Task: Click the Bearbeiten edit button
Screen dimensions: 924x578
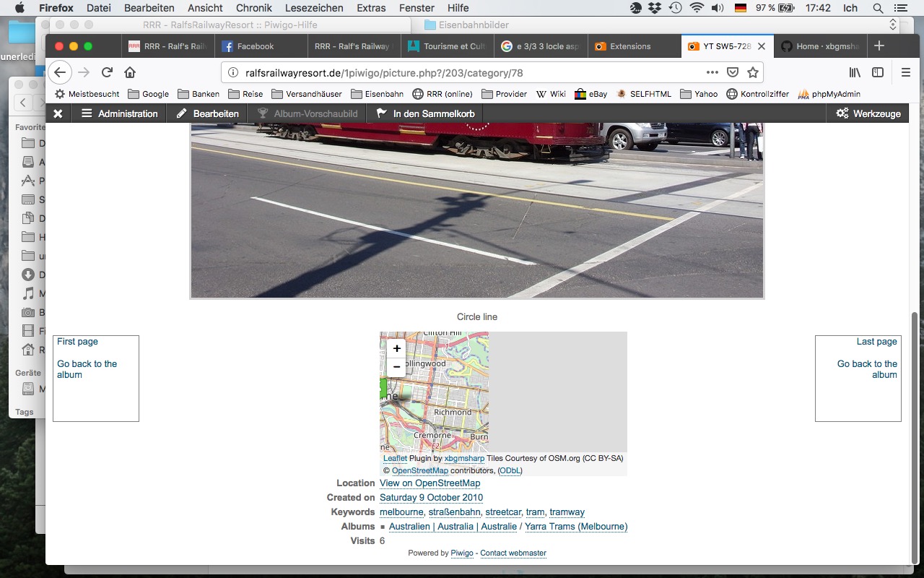Action: (x=207, y=113)
